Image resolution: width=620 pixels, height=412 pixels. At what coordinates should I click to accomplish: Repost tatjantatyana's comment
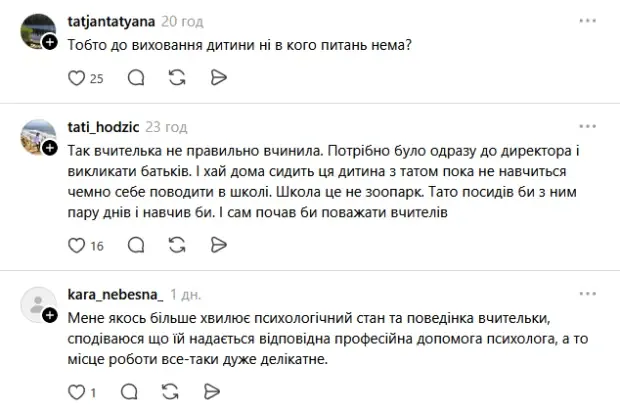tap(177, 77)
